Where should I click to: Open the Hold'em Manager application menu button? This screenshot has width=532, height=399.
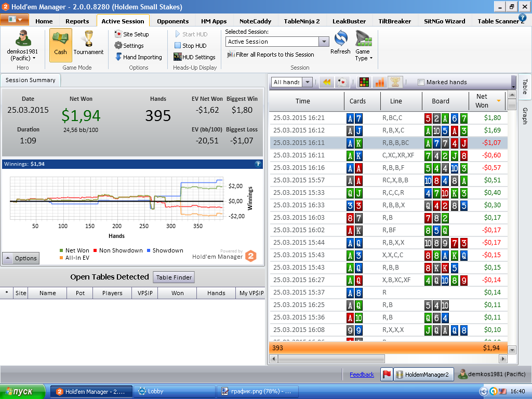14,19
